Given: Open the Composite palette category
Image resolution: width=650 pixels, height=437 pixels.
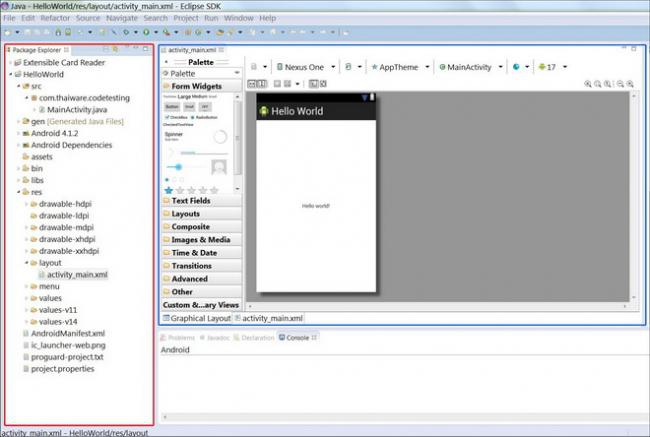Looking at the screenshot, I should point(201,227).
